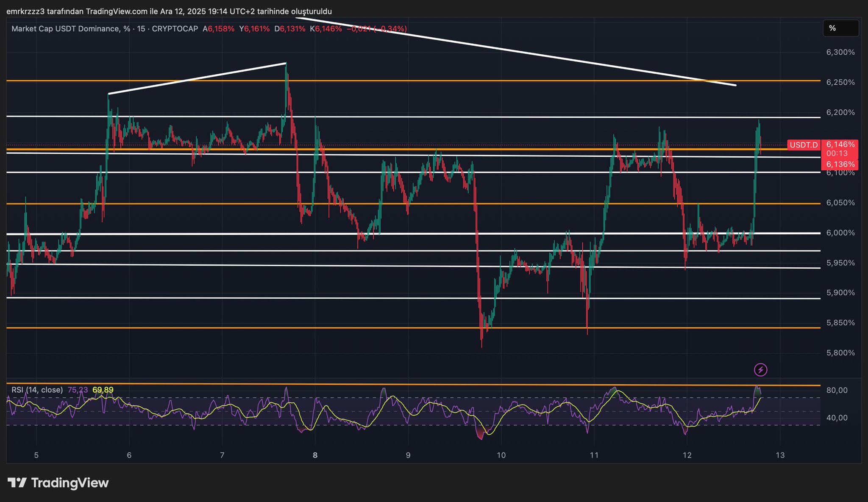Click the 6,146% current price tag
Viewport: 868px width, 502px height.
pyautogui.click(x=840, y=144)
